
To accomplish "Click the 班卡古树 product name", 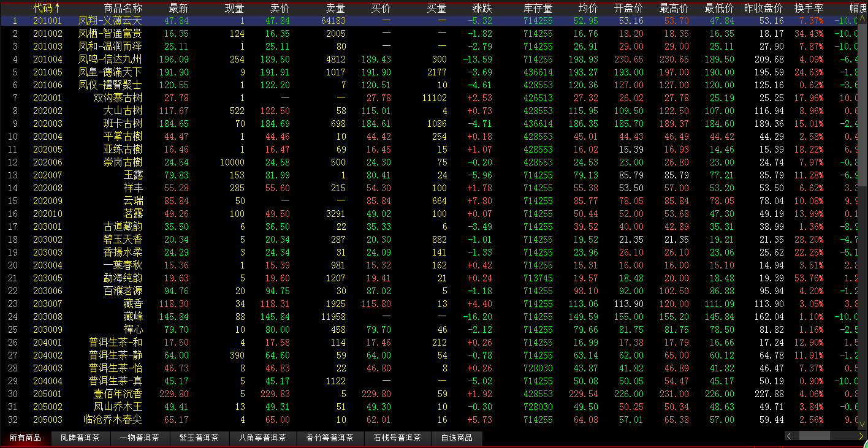I will (123, 124).
